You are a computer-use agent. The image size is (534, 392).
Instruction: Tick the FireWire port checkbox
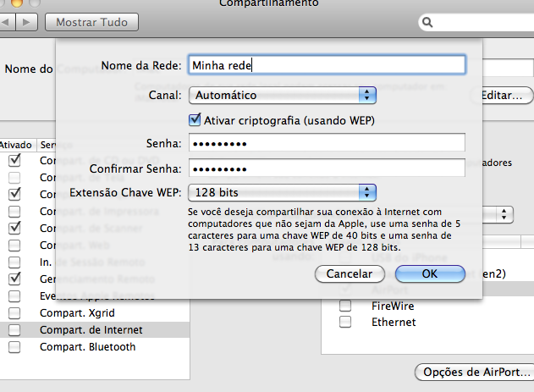click(x=345, y=306)
